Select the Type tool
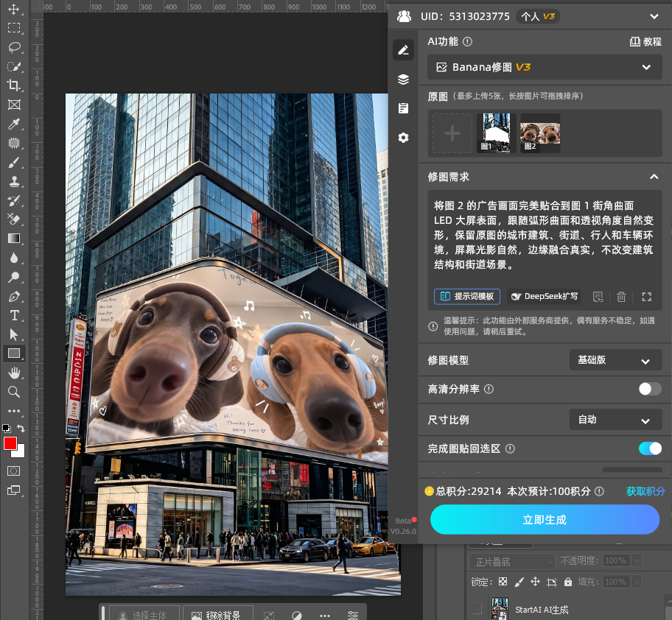This screenshot has width=672, height=620. click(x=14, y=316)
